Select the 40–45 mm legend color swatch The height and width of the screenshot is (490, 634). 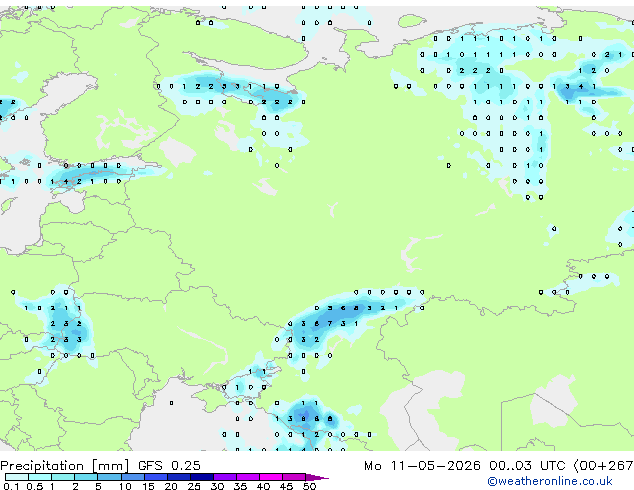click(271, 477)
